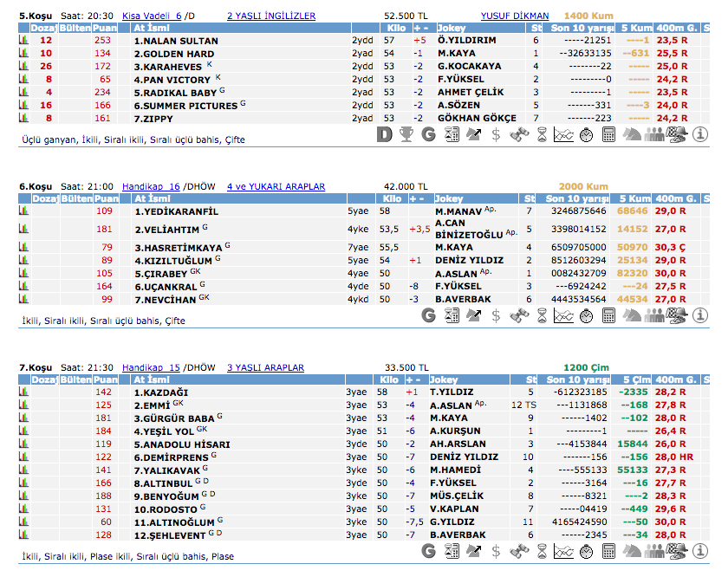The height and width of the screenshot is (577, 728).
Task: Click the checkered flag icon in race 5
Action: (678, 134)
